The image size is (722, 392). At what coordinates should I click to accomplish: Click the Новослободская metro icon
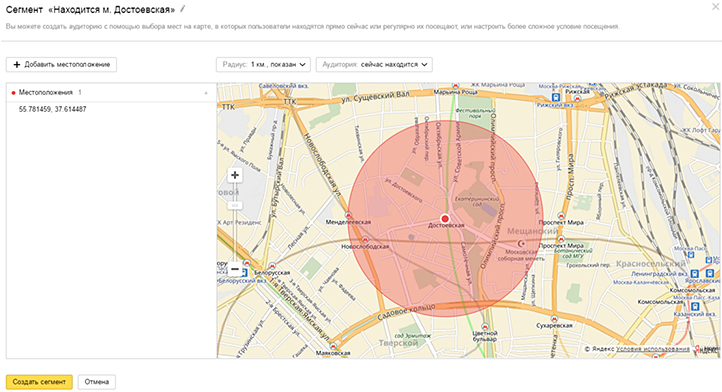(x=365, y=240)
